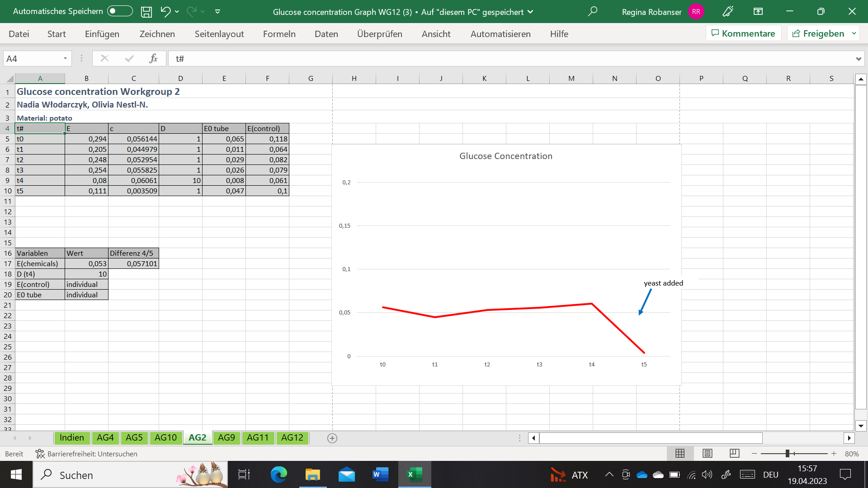Add a new sheet with plus icon
This screenshot has height=488, width=868.
pos(332,438)
